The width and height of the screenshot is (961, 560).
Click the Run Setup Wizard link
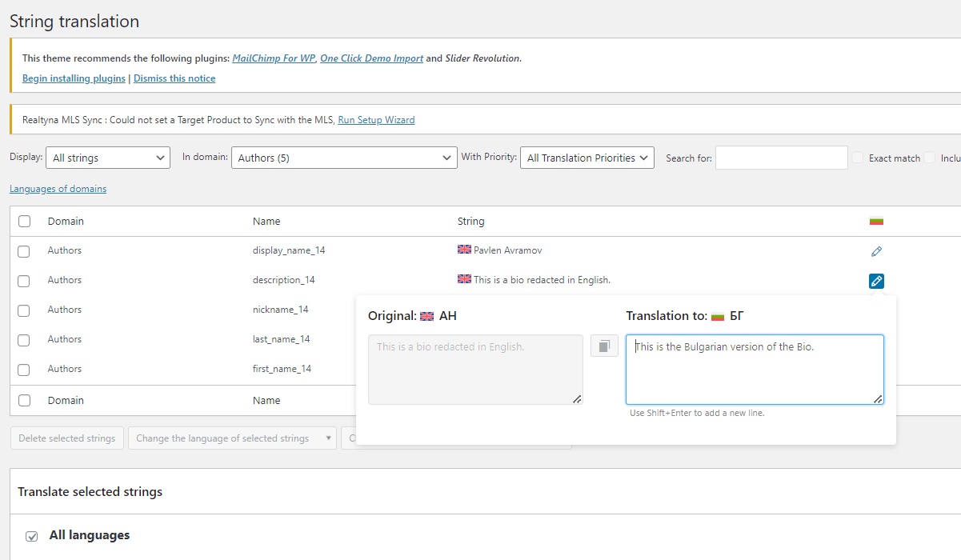click(376, 120)
